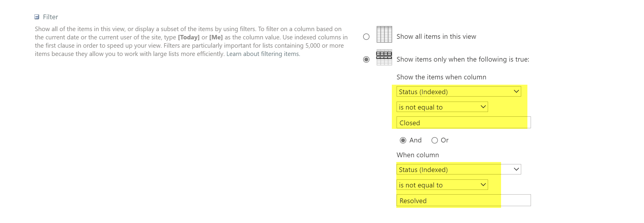644x223 pixels.
Task: Open the first 'is not equal to' dropdown
Action: pos(442,107)
